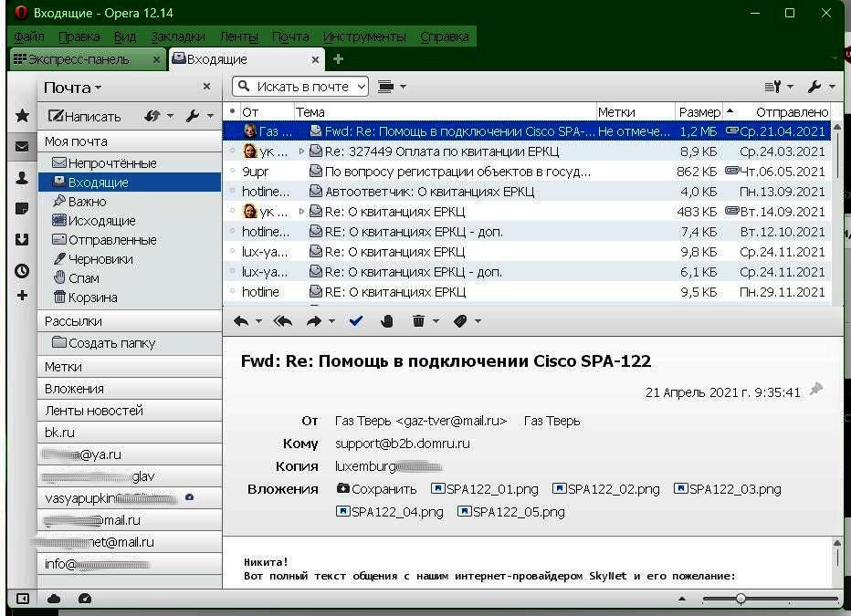Open the Файл menu
851x616 pixels.
tap(29, 37)
